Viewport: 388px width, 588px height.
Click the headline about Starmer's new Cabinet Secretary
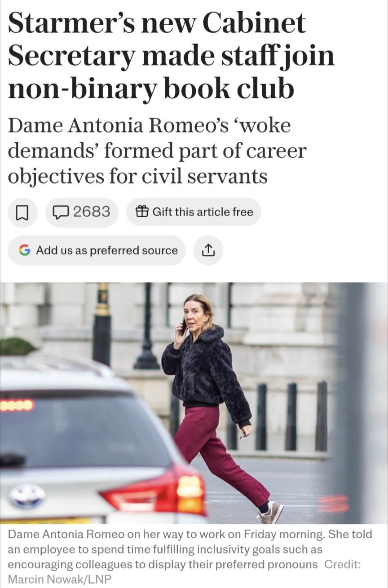(x=172, y=56)
